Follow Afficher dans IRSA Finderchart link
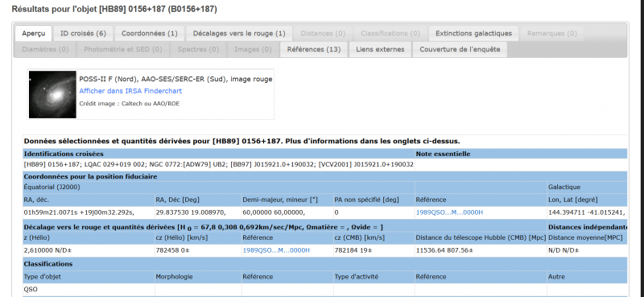644x297 pixels. 130,91
